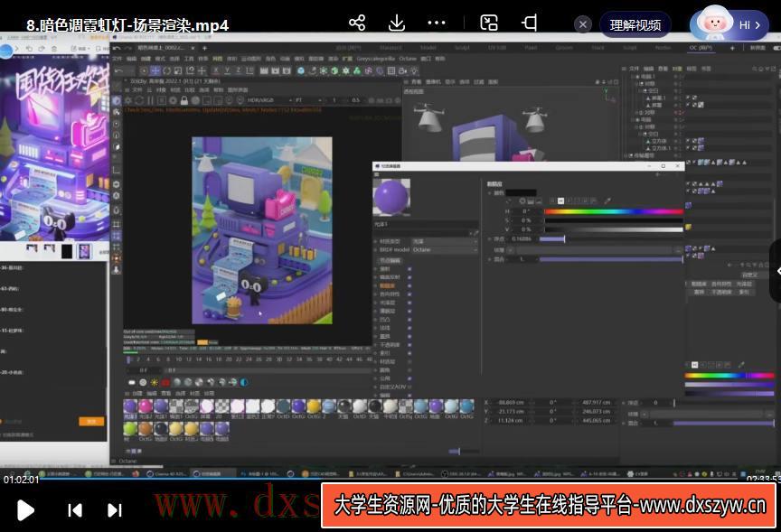
Task: Click the H field value in color picker
Action: click(524, 211)
